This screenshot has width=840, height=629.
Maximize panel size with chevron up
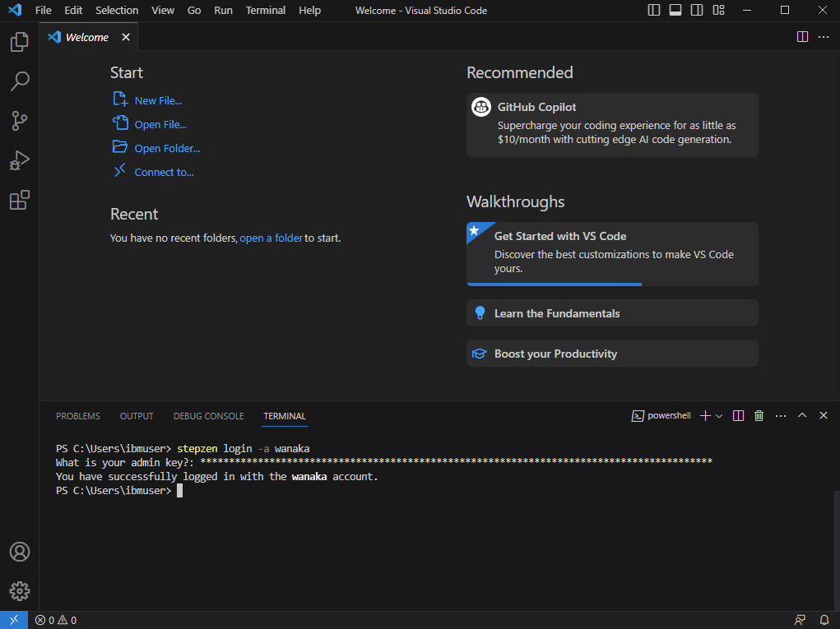click(802, 416)
